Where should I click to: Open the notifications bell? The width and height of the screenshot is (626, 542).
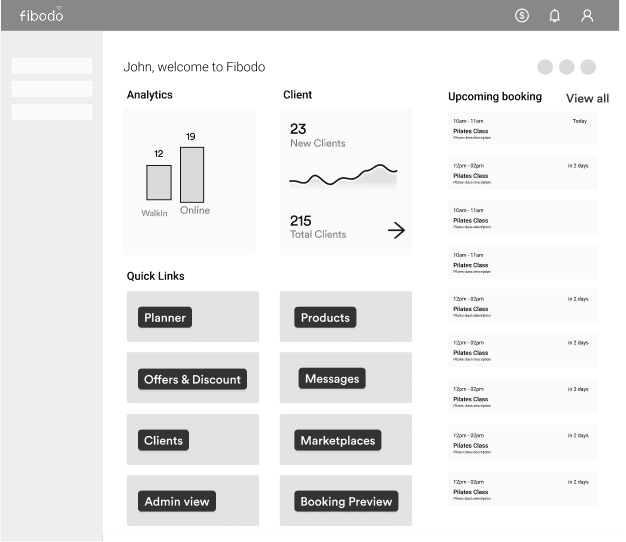[554, 16]
